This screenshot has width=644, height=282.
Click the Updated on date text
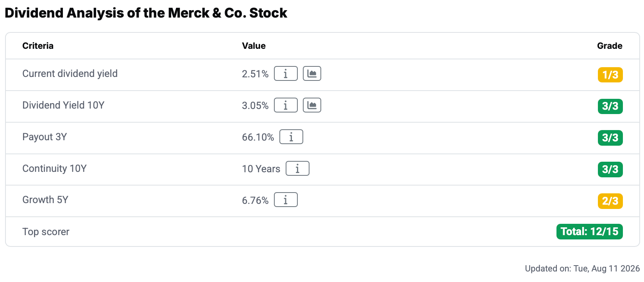click(582, 268)
